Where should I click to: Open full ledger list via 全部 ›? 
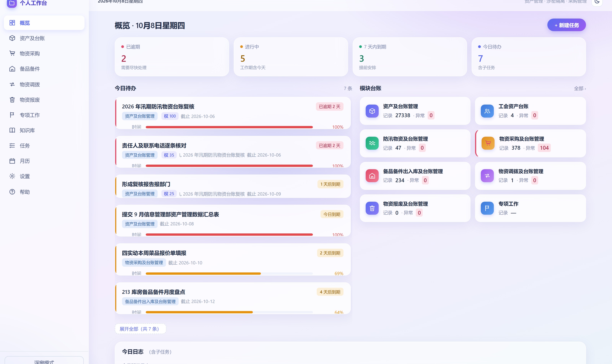[580, 89]
